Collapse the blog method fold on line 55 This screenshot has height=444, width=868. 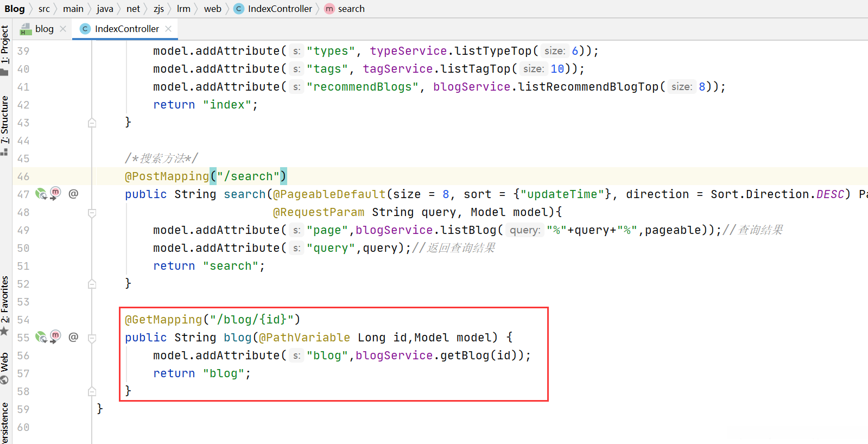(92, 338)
